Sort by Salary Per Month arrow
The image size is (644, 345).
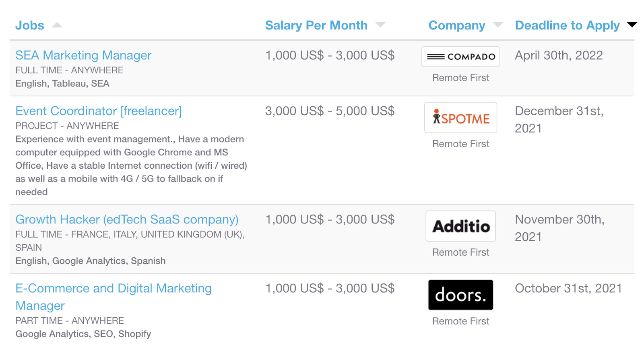380,25
